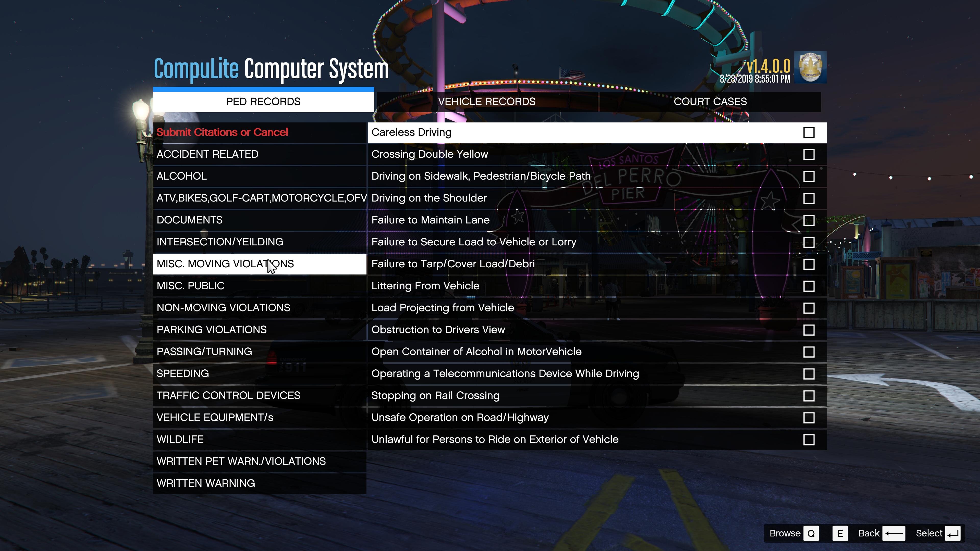Screen dimensions: 980x551
Task: Open the SPEEDING violations category
Action: click(183, 373)
